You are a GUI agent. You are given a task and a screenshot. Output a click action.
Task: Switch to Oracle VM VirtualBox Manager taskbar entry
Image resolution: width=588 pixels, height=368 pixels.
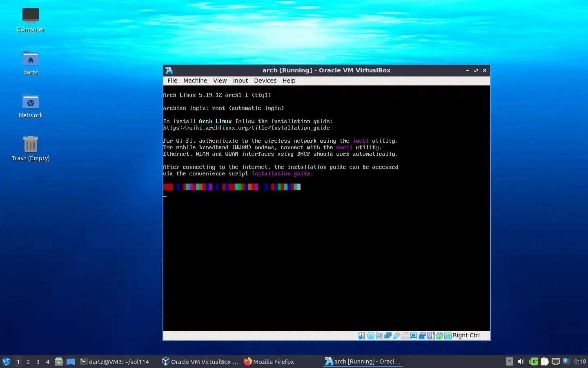[200, 361]
